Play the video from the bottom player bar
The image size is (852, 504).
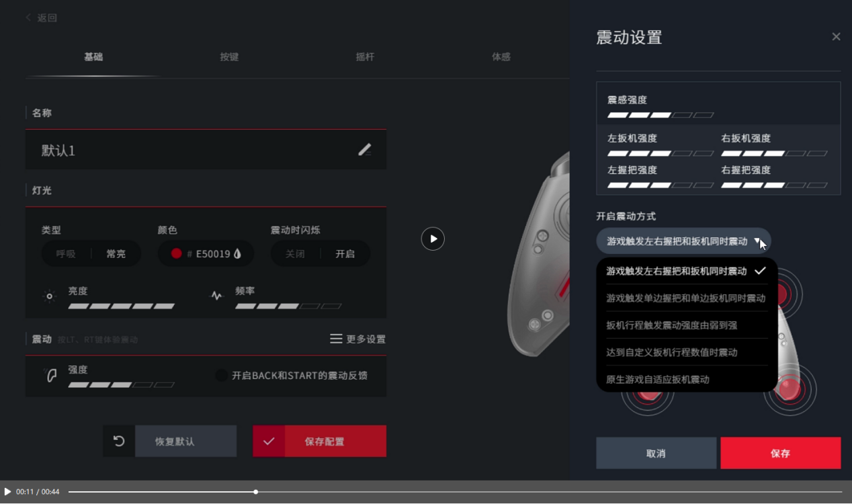click(x=7, y=492)
